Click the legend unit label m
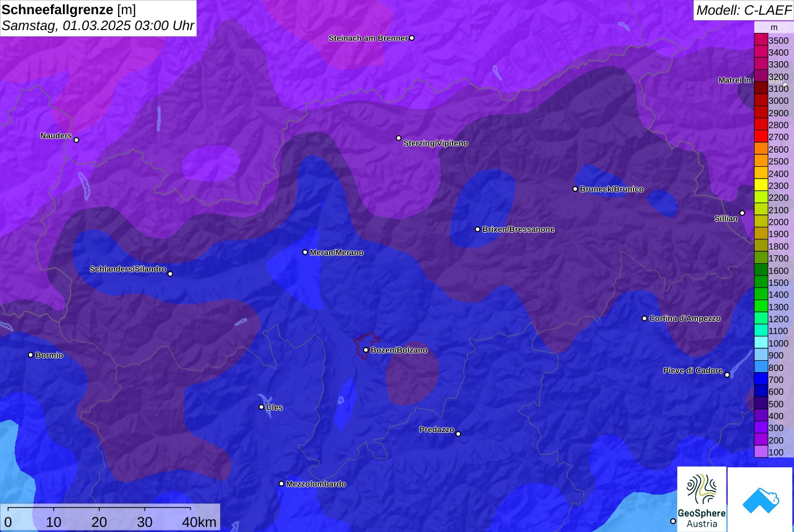Viewport: 794px width, 532px height. [774, 27]
